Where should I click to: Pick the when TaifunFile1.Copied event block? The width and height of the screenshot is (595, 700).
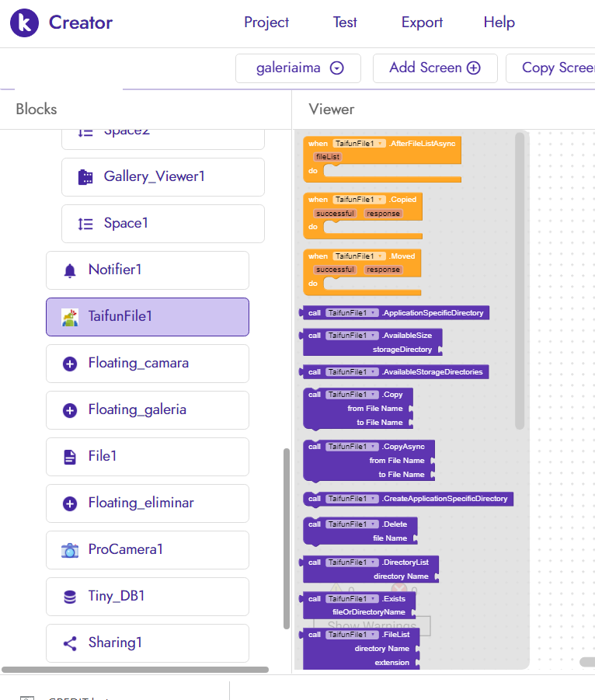[x=363, y=216]
